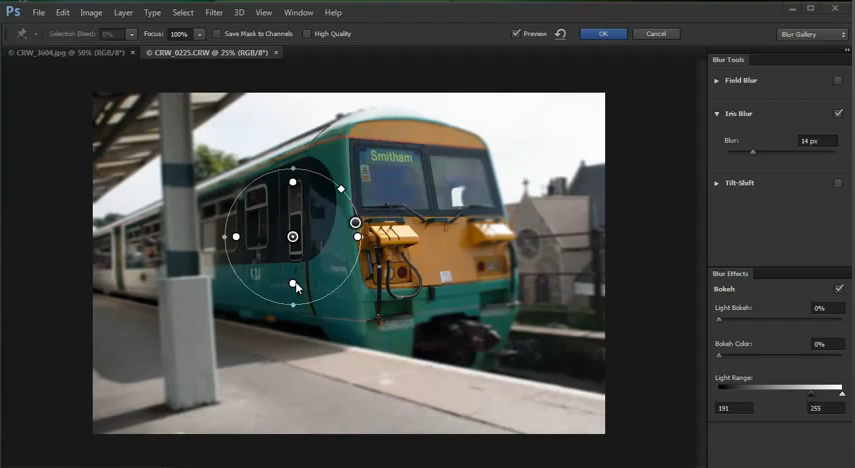The width and height of the screenshot is (855, 468).
Task: Click the Blur amount slider handle
Action: pyautogui.click(x=753, y=152)
